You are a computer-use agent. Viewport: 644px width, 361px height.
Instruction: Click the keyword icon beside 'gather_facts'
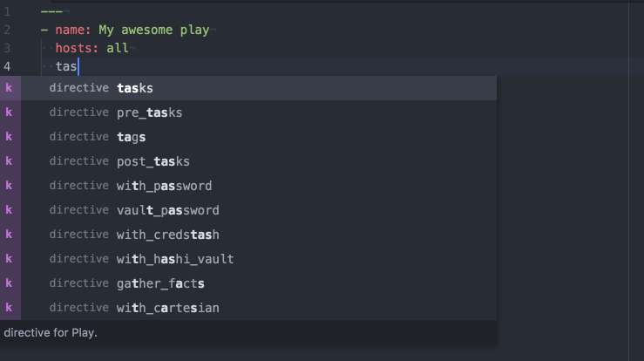tap(10, 283)
